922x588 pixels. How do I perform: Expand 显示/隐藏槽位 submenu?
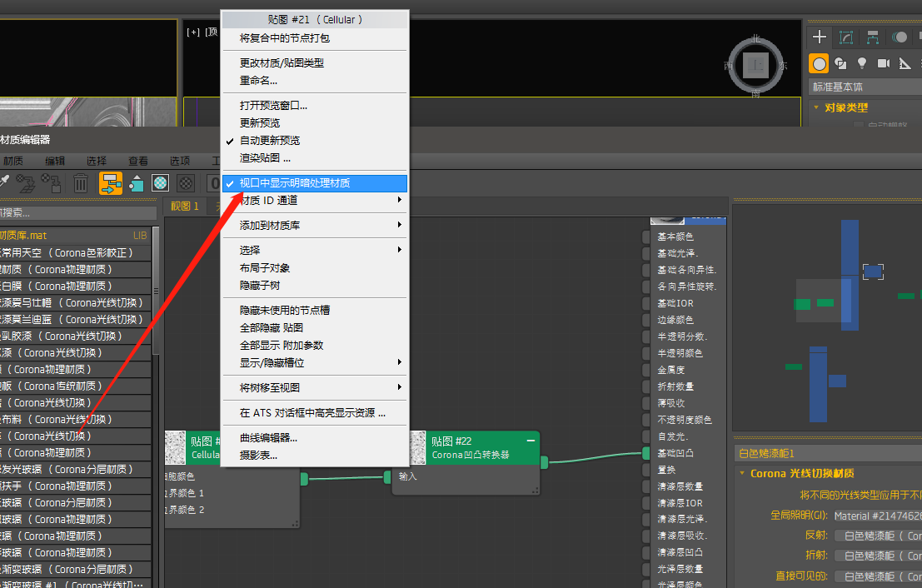(x=315, y=363)
